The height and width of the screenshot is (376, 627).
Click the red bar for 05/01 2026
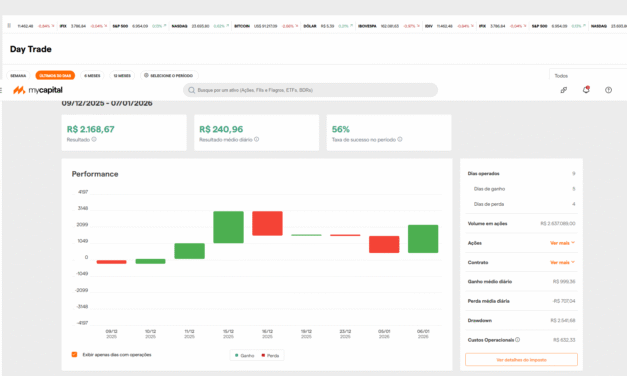(384, 244)
